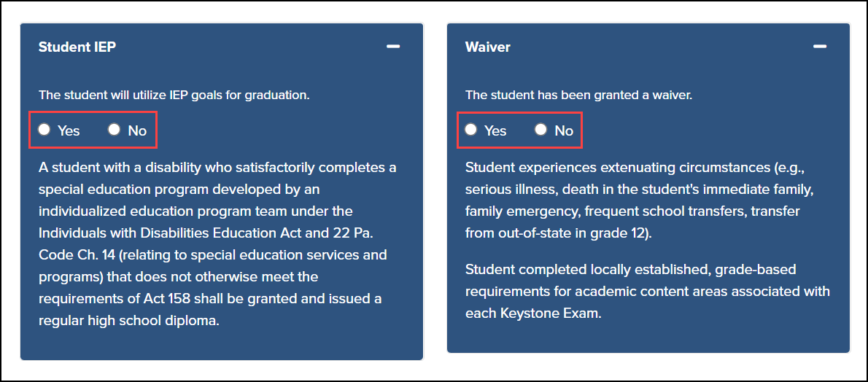Select No radio circle for granted waiver
Image resolution: width=868 pixels, height=382 pixels.
(x=540, y=130)
